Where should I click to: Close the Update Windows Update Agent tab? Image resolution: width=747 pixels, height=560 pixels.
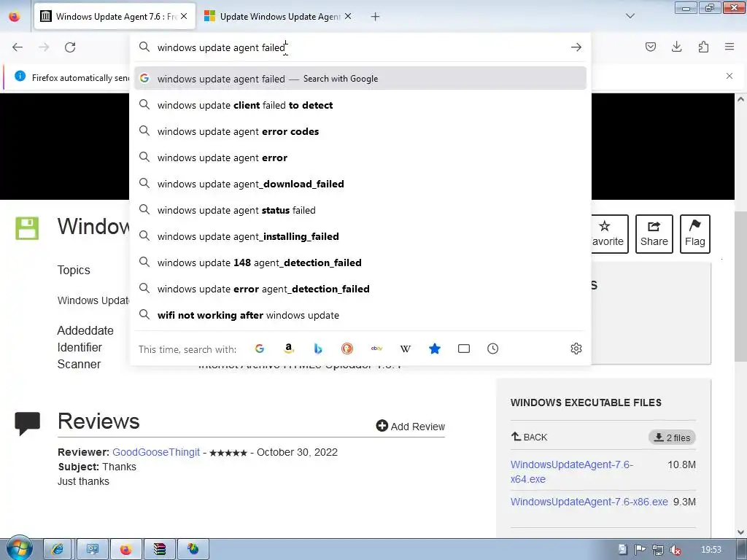pos(348,16)
